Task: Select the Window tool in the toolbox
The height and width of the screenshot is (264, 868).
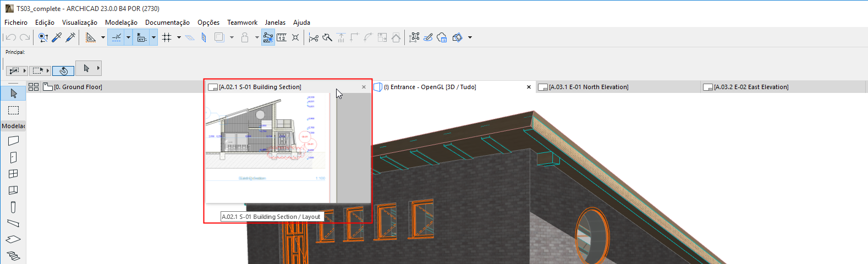Action: 13,174
